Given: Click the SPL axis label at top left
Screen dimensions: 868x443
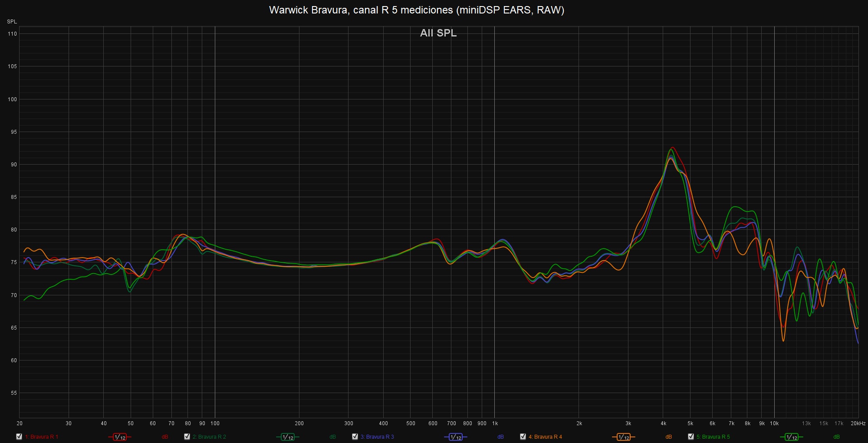Looking at the screenshot, I should [x=12, y=22].
